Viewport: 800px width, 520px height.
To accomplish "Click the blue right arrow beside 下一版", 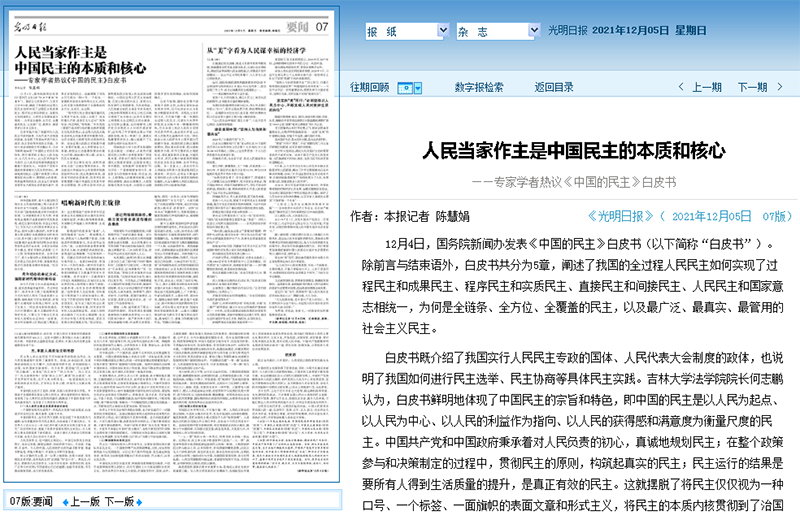I will (x=141, y=502).
